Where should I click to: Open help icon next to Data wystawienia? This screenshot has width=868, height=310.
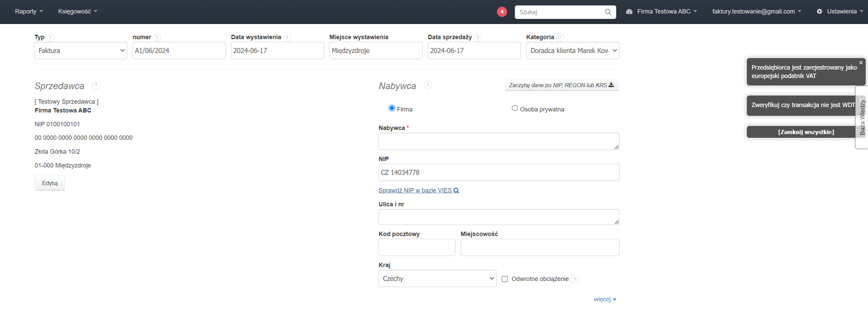point(287,37)
